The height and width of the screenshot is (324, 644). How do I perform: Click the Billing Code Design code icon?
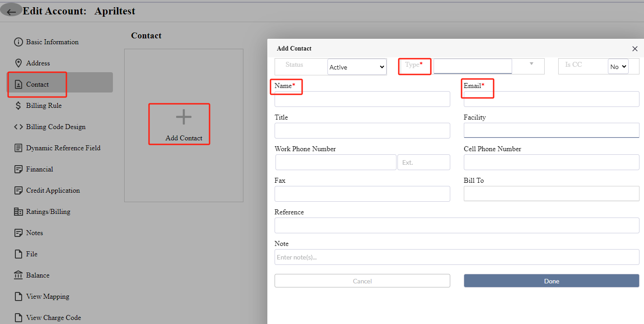click(x=18, y=127)
